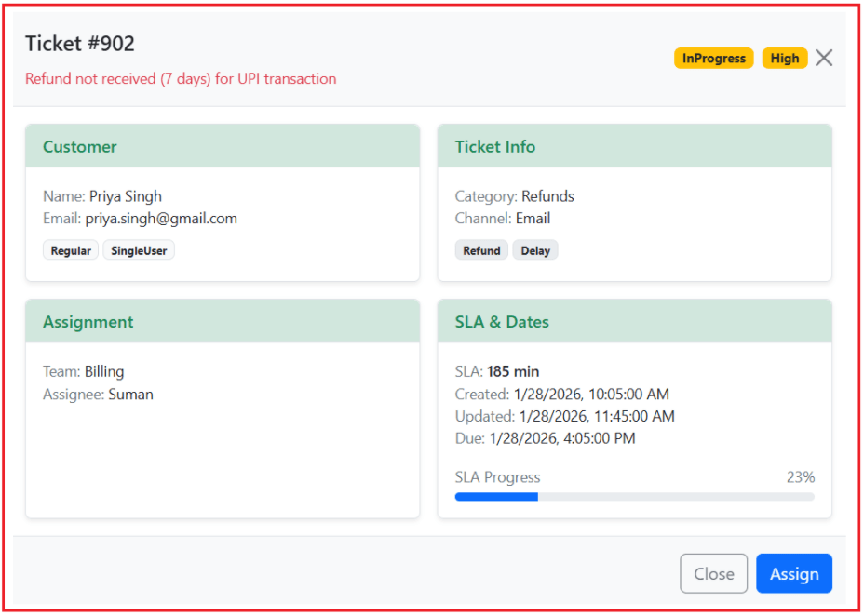
Task: Click the High priority badge
Action: (785, 59)
